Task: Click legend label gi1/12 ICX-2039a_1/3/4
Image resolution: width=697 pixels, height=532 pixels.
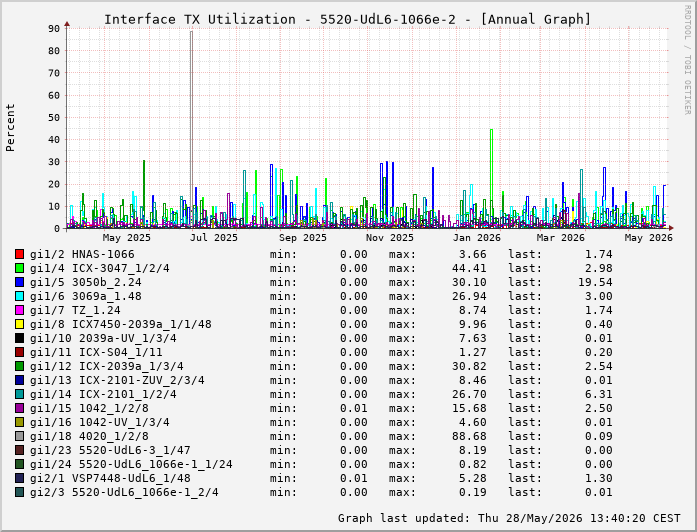Action: click(x=107, y=366)
